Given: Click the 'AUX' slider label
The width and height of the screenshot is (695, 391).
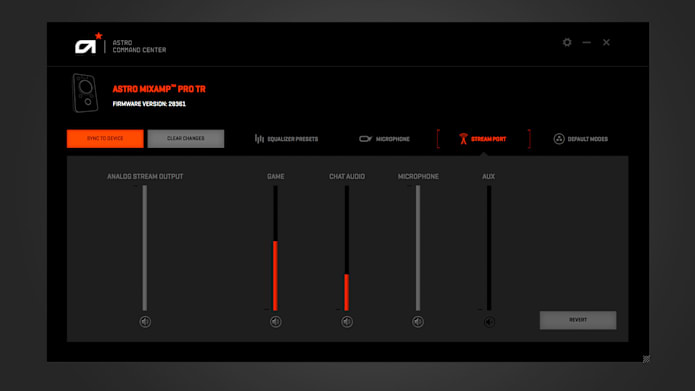Looking at the screenshot, I should click(x=488, y=176).
